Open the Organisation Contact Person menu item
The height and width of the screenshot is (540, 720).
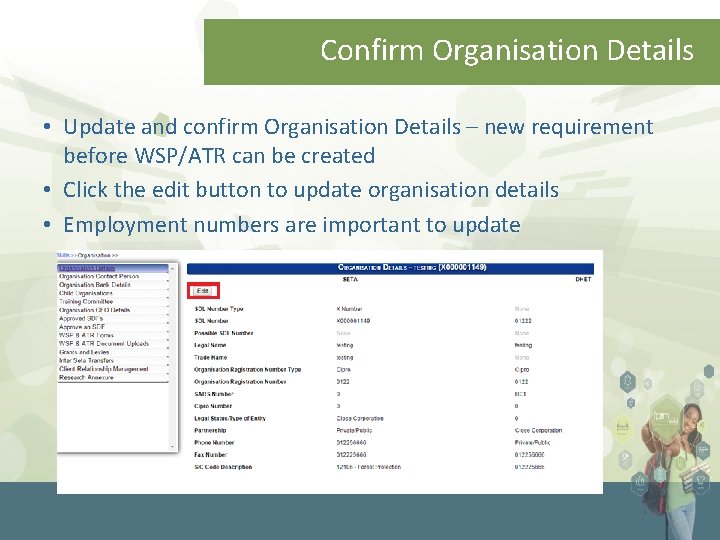pos(99,276)
